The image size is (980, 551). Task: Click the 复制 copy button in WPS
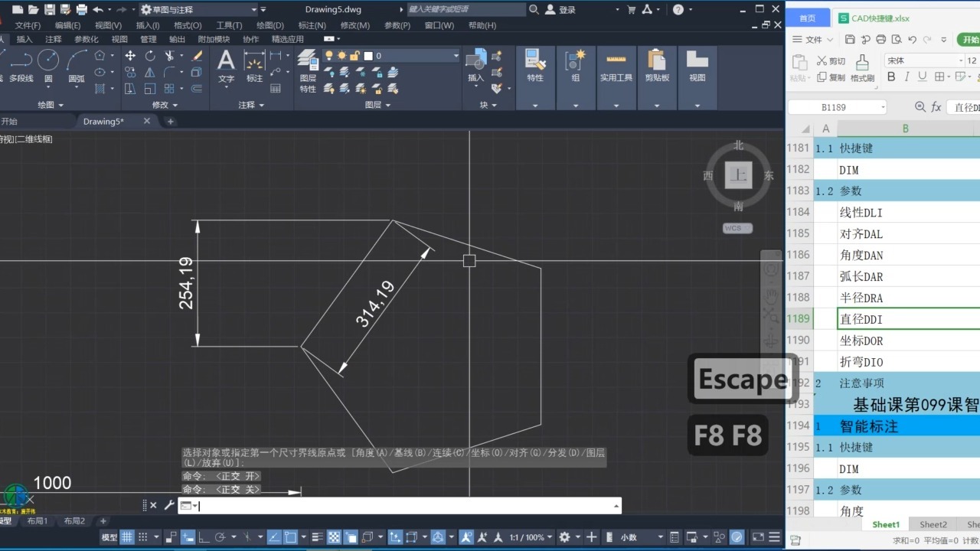click(831, 77)
